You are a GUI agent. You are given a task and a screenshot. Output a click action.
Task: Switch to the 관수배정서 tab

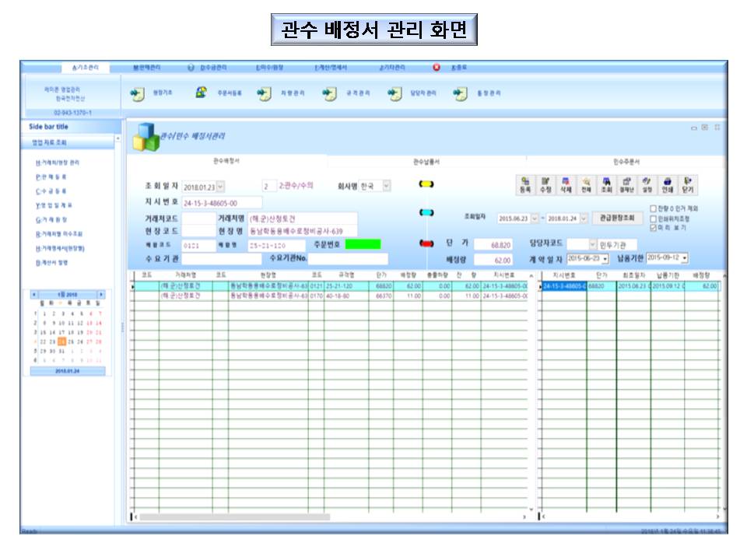coord(226,162)
